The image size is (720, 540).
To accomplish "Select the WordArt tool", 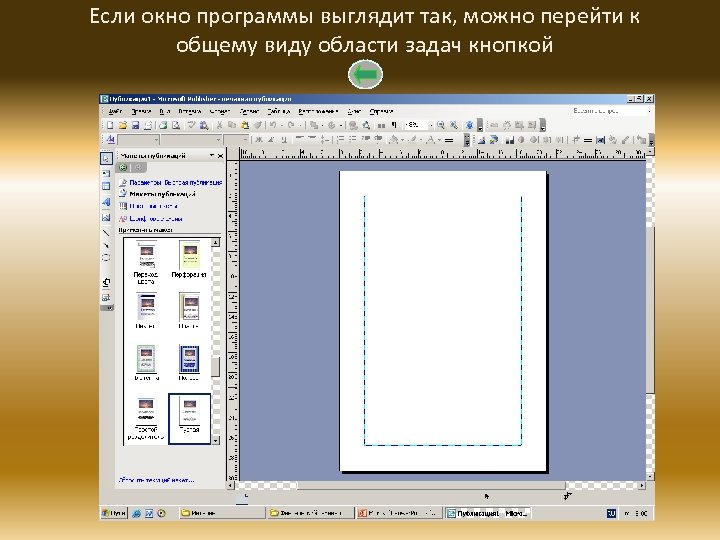I will click(107, 202).
